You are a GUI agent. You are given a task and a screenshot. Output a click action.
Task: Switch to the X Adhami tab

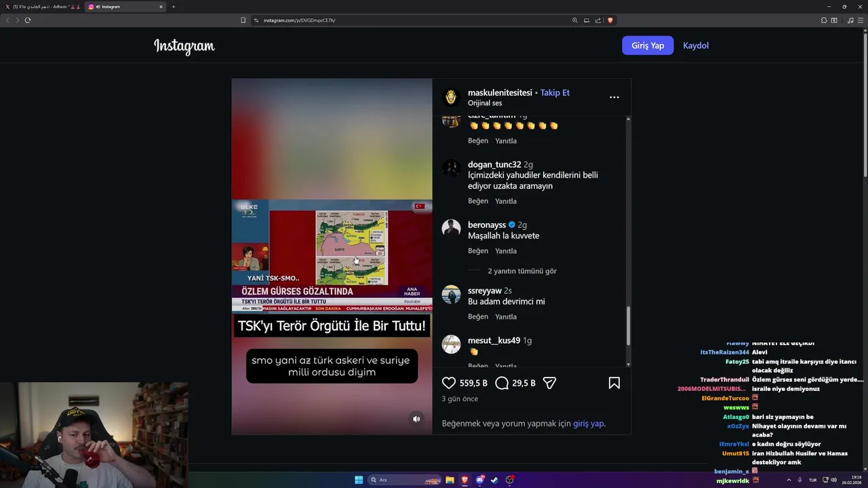coord(43,7)
